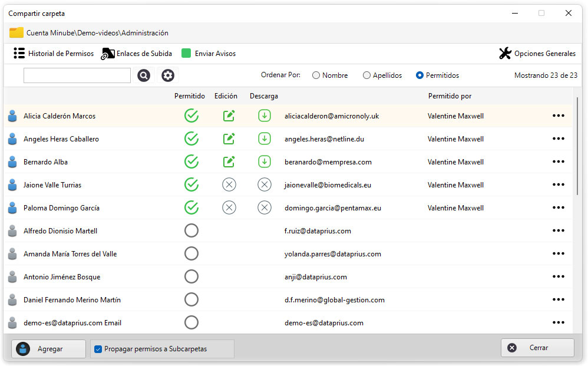Click email aliciacalderon@amicronoly.uk

click(332, 116)
